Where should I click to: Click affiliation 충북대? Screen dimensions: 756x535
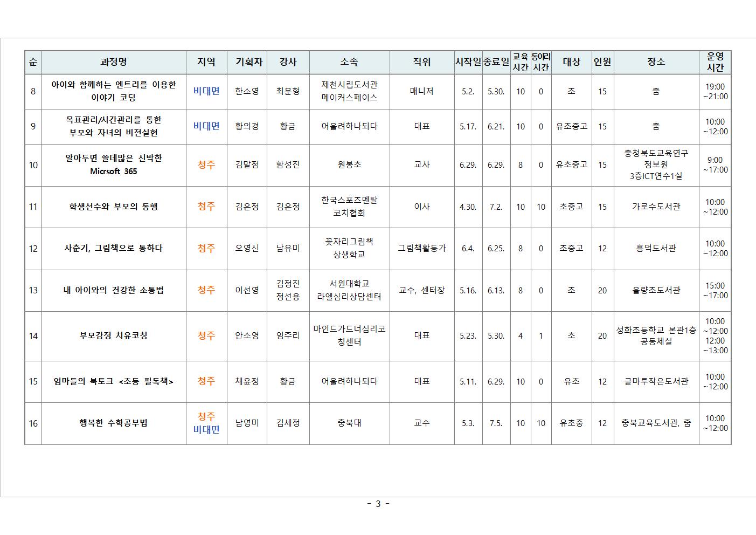click(x=349, y=423)
